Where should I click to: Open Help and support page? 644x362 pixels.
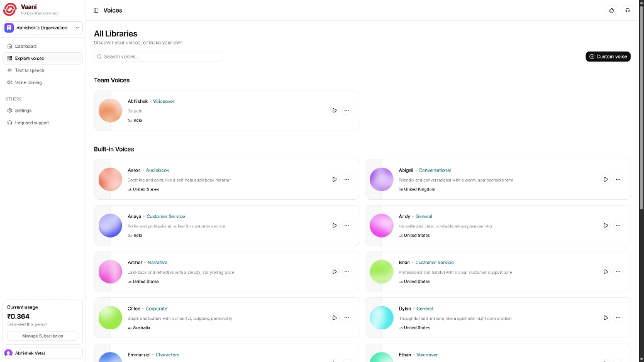tap(43, 123)
